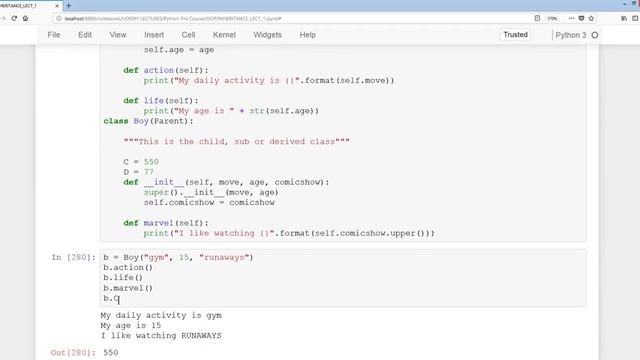The image size is (640, 360).
Task: Click the 'def __init__(self, move, age, comicshow):' line
Action: [x=226, y=182]
